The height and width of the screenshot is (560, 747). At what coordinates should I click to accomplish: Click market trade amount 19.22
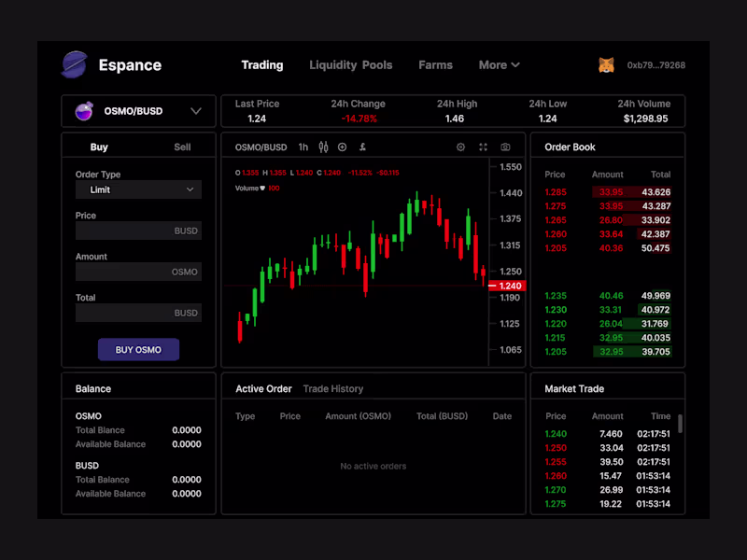click(611, 504)
